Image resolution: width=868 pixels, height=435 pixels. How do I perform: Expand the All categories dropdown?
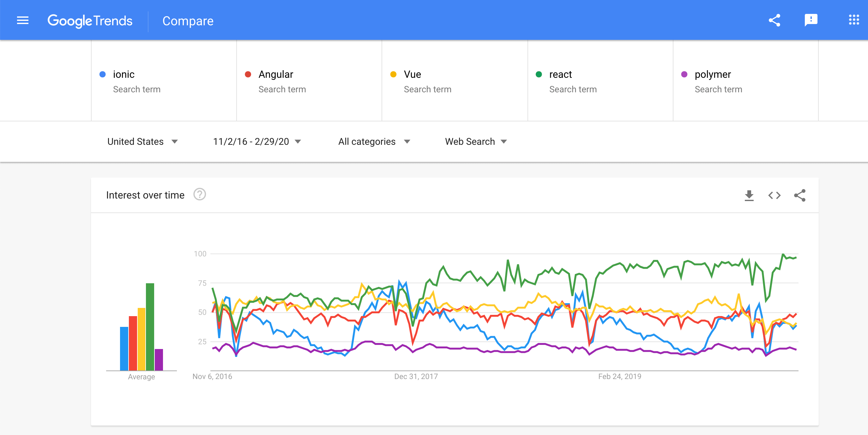pos(374,142)
